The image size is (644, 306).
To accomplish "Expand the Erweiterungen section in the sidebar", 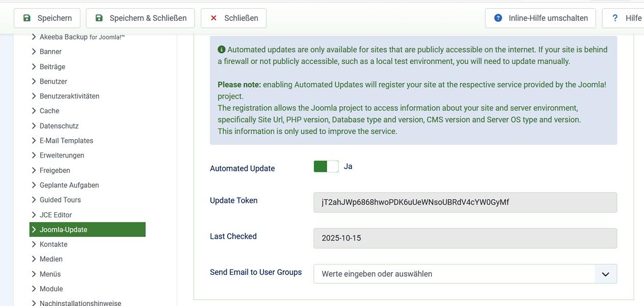I will (62, 155).
